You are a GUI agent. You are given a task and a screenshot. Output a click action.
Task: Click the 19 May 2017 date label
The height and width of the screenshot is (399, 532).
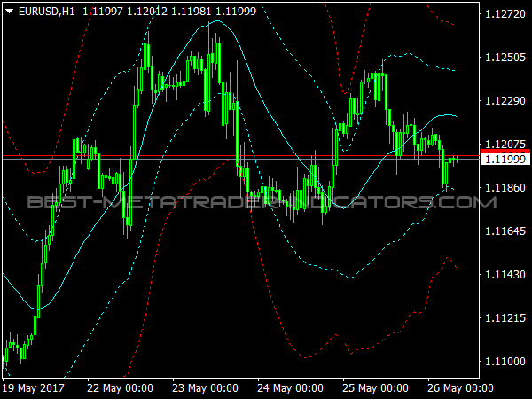point(34,388)
